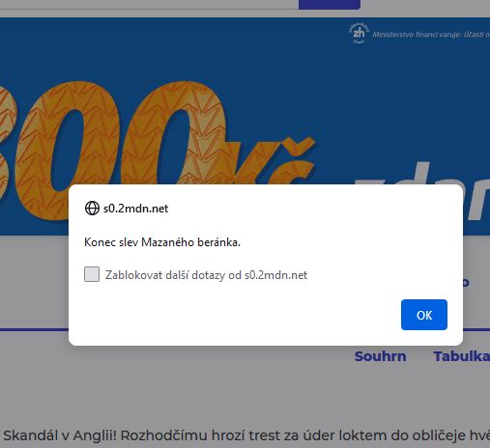Click the 'Konec slev Mazaného beránka.' message text
This screenshot has height=448, width=490.
pyautogui.click(x=162, y=242)
